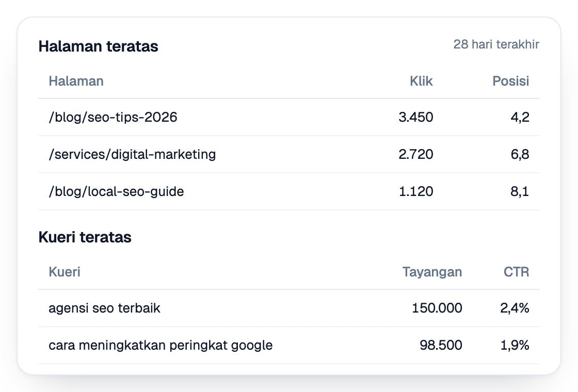The height and width of the screenshot is (392, 578).
Task: Click the 150.000 impressions value
Action: click(437, 308)
